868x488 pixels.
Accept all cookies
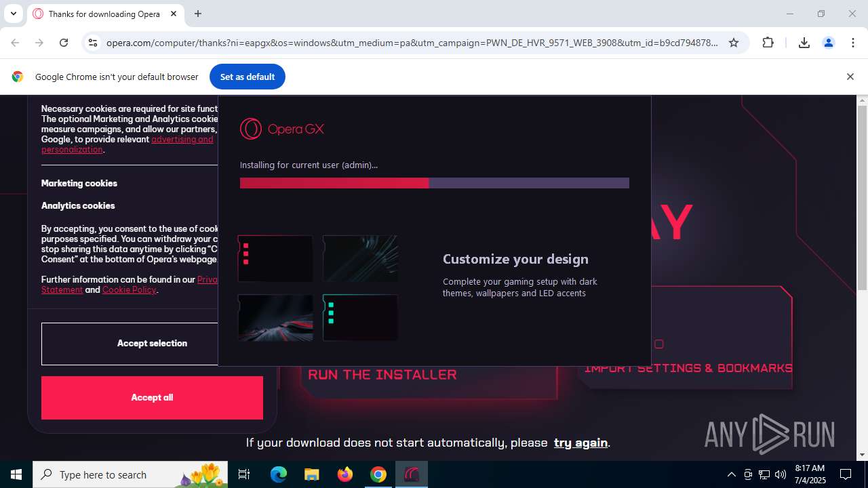[x=152, y=398]
